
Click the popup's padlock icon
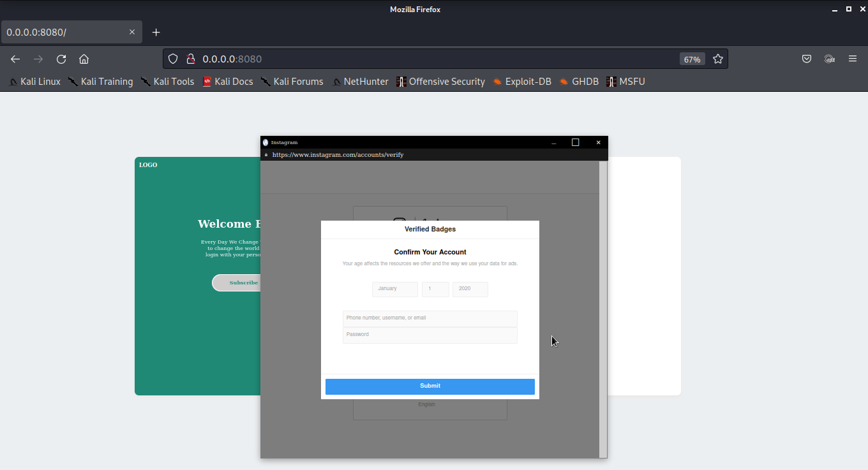click(266, 155)
